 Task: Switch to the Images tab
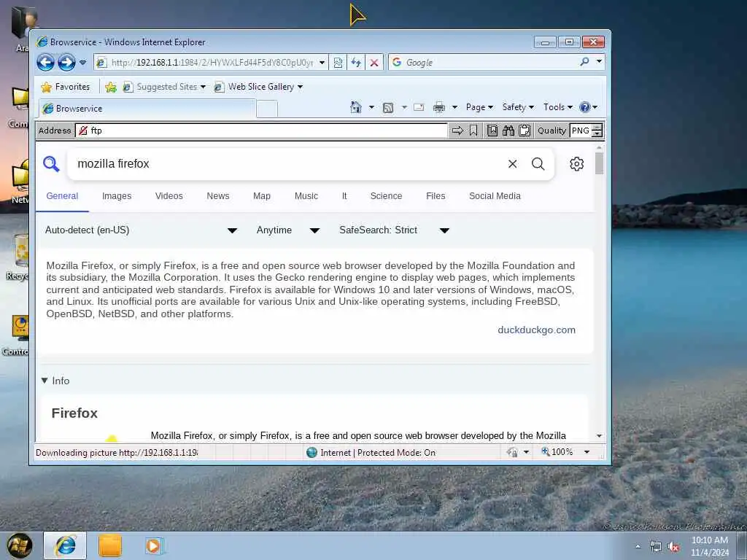pyautogui.click(x=117, y=196)
